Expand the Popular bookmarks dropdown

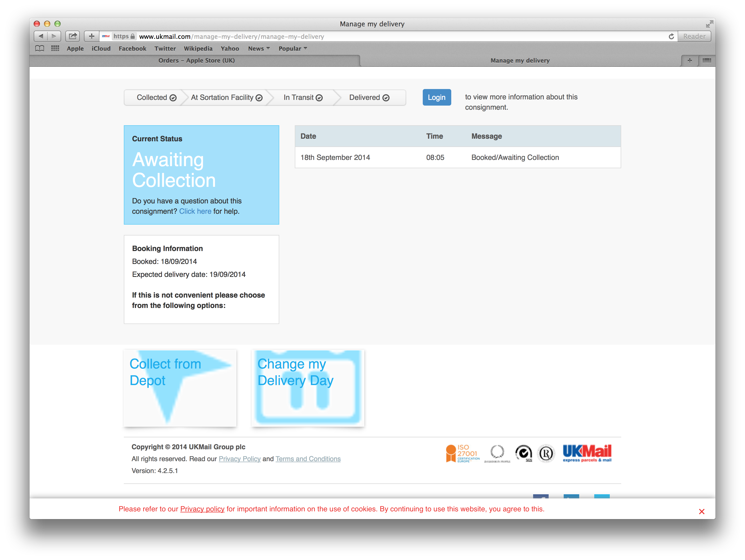[292, 48]
